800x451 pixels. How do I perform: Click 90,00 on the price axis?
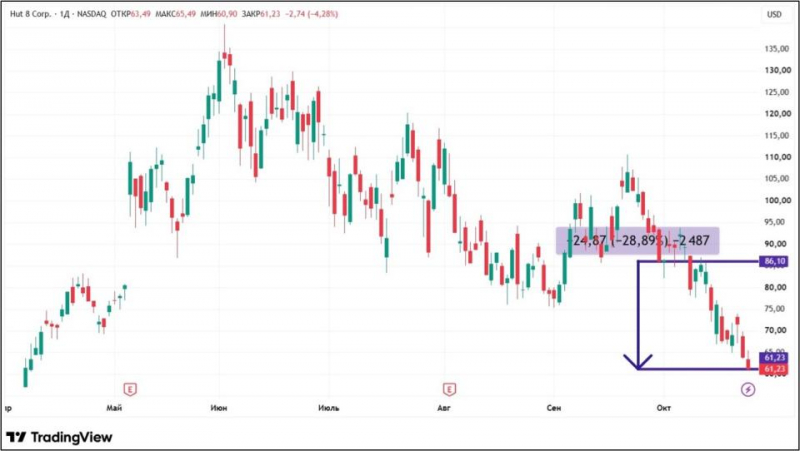pyautogui.click(x=778, y=244)
